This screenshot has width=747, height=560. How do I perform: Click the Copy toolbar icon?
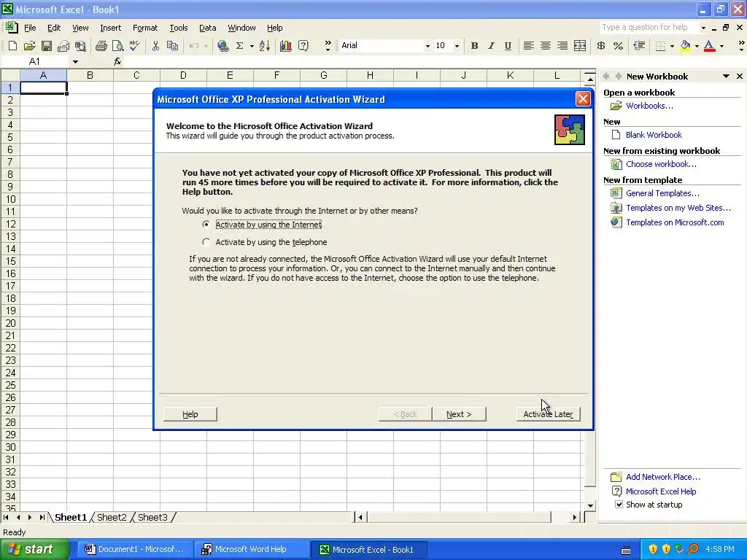pos(172,46)
